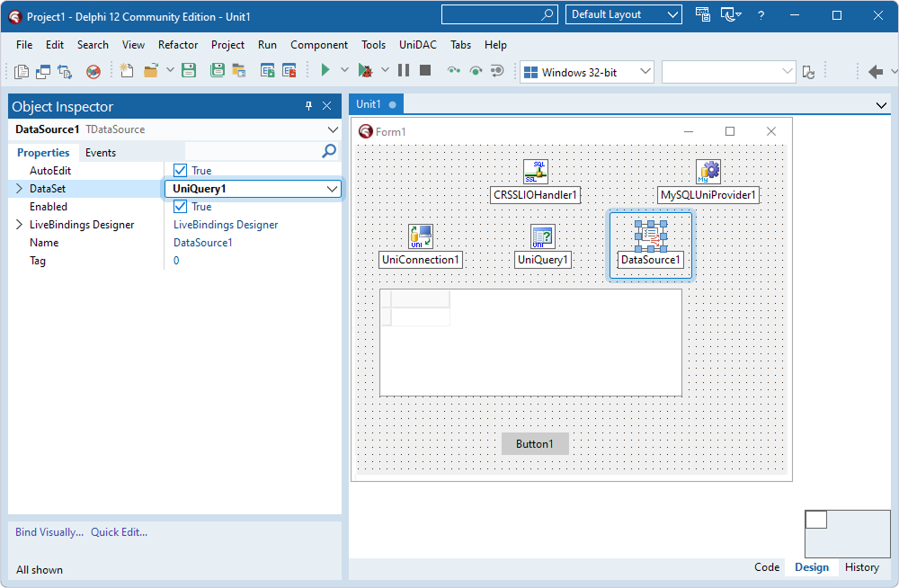Click the Save All toolbar icon
Viewport: 899px width, 588px height.
218,70
